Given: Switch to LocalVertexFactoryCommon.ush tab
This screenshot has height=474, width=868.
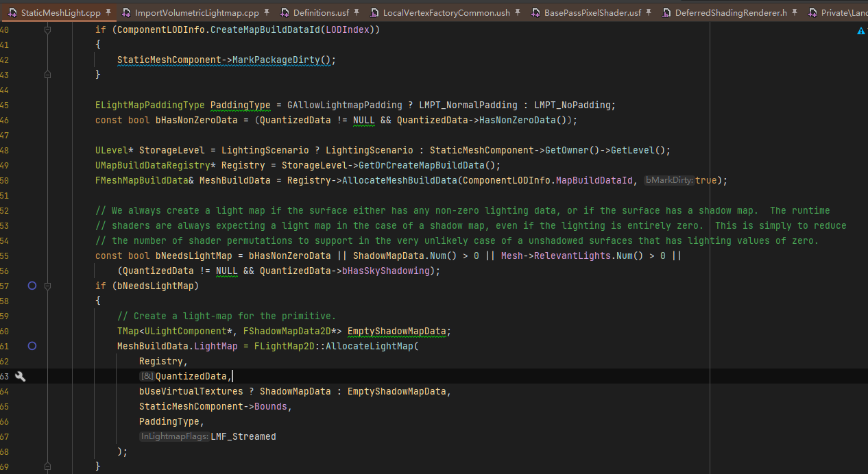Looking at the screenshot, I should [446, 12].
